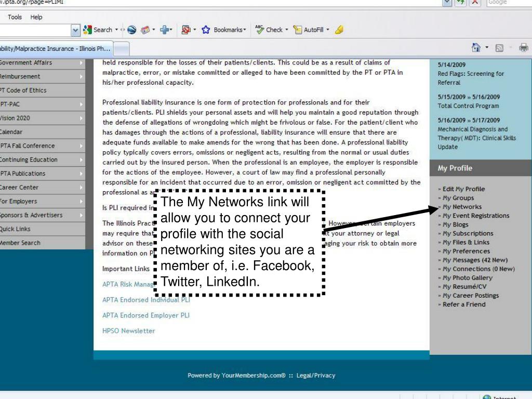Open the Search dropdown arrow
Viewport: 532px width, 399px height.
click(x=116, y=30)
